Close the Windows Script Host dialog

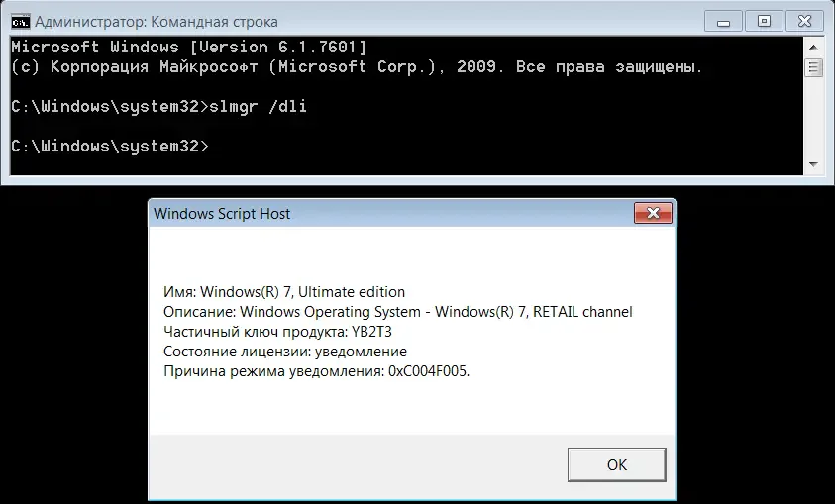(653, 214)
